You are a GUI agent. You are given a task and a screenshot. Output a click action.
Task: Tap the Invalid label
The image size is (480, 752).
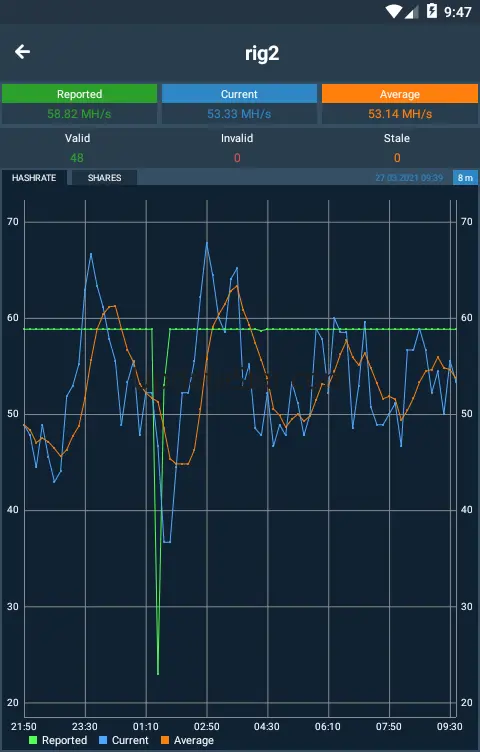point(237,138)
